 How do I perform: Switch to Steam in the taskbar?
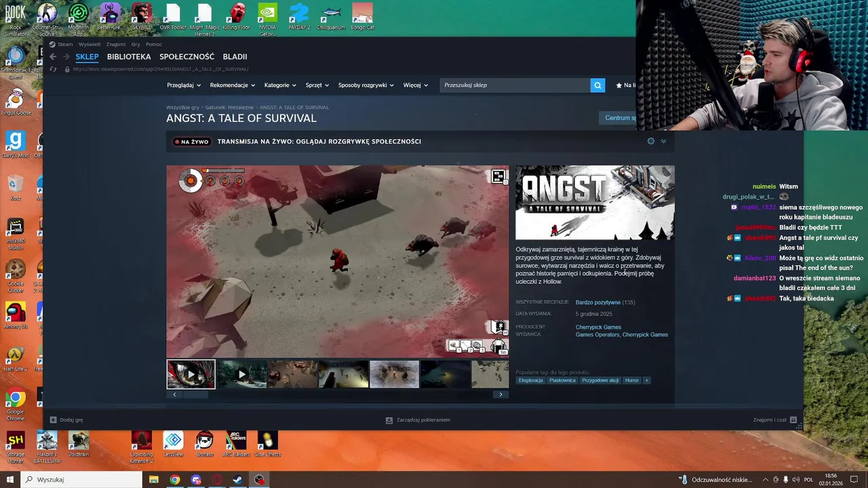(x=238, y=480)
